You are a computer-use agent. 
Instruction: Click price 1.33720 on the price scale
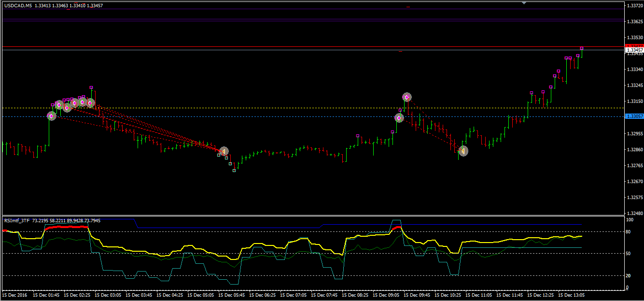tap(634, 6)
